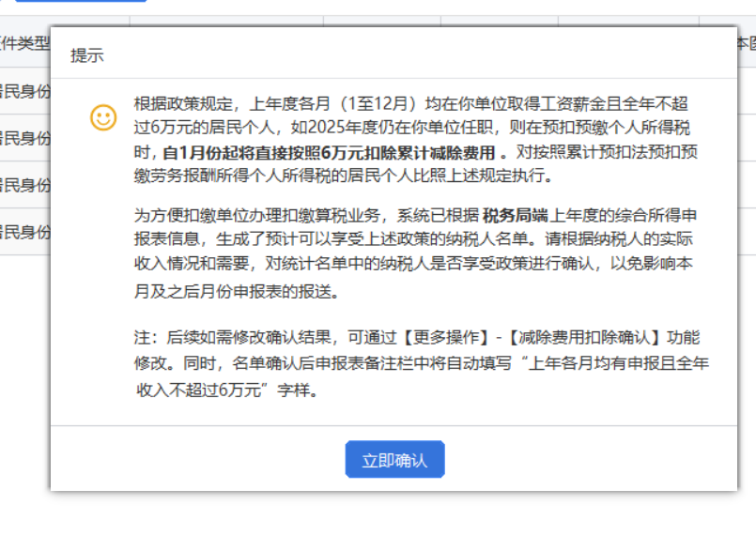Click the 【减除费用扣除确认】 text in note

(x=585, y=337)
